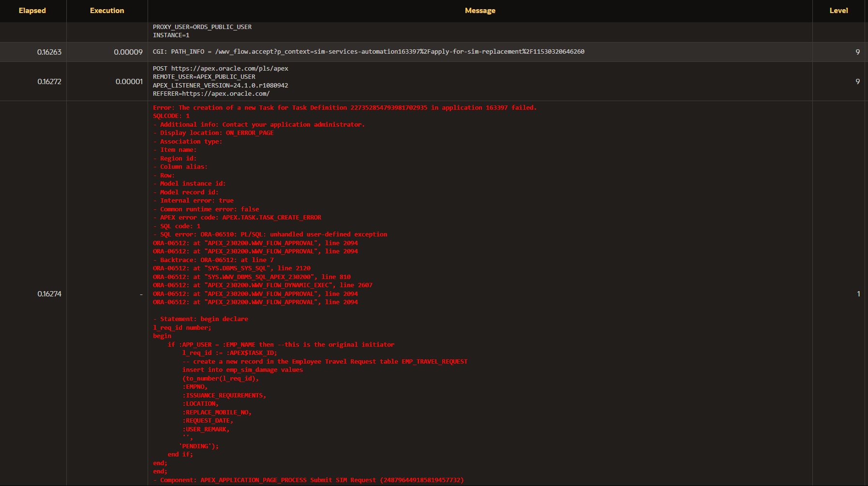The height and width of the screenshot is (486, 868).
Task: Select the 0.16263 elapsed time cell
Action: click(49, 52)
